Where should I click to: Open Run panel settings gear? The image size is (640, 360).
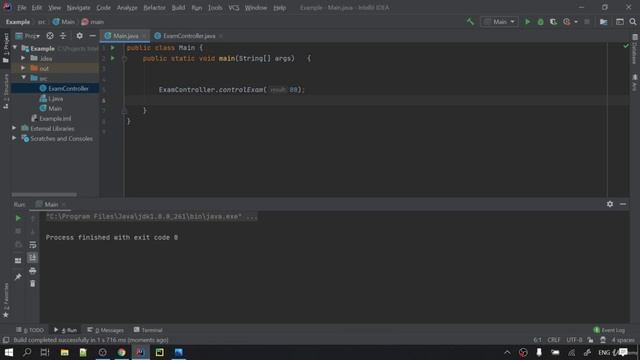[x=610, y=204]
